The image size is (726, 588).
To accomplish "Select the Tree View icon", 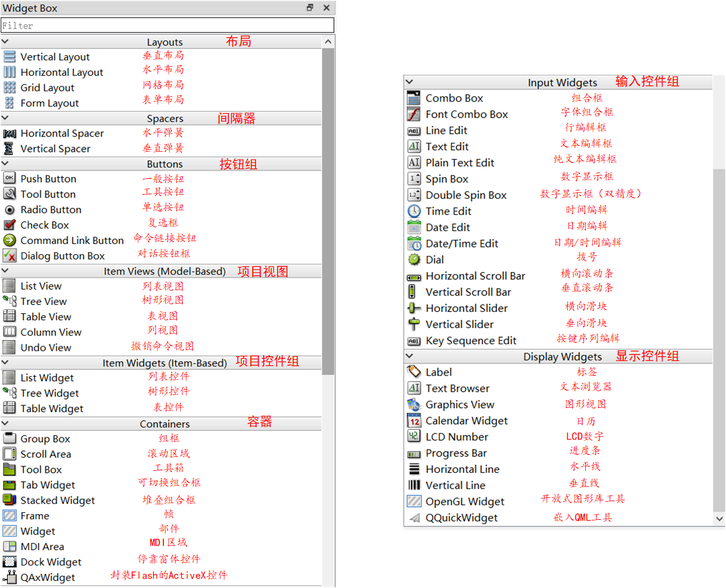I will pyautogui.click(x=9, y=301).
